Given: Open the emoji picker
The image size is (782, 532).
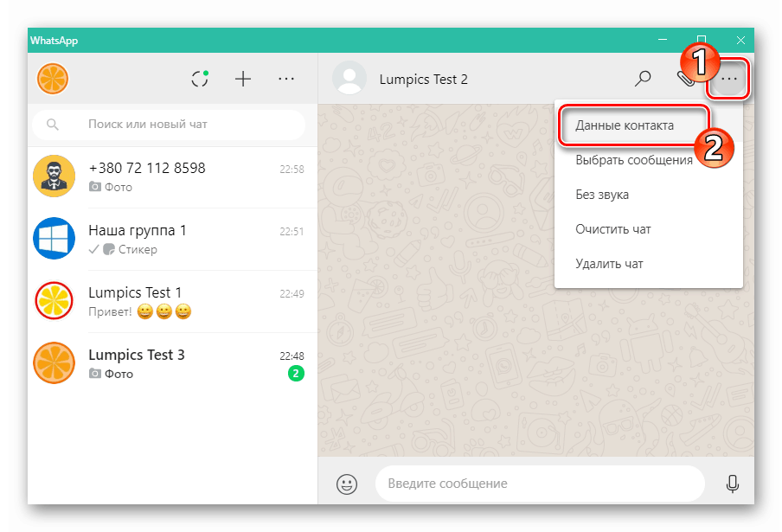Looking at the screenshot, I should point(347,484).
